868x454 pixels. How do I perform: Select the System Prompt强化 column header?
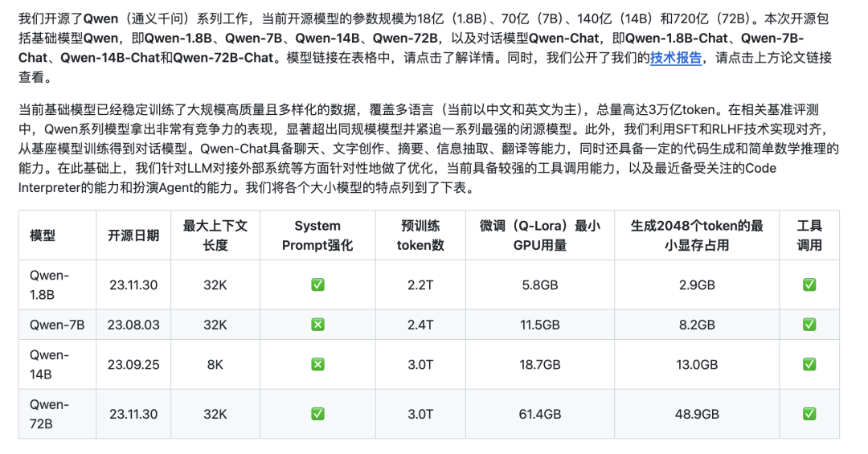click(317, 236)
